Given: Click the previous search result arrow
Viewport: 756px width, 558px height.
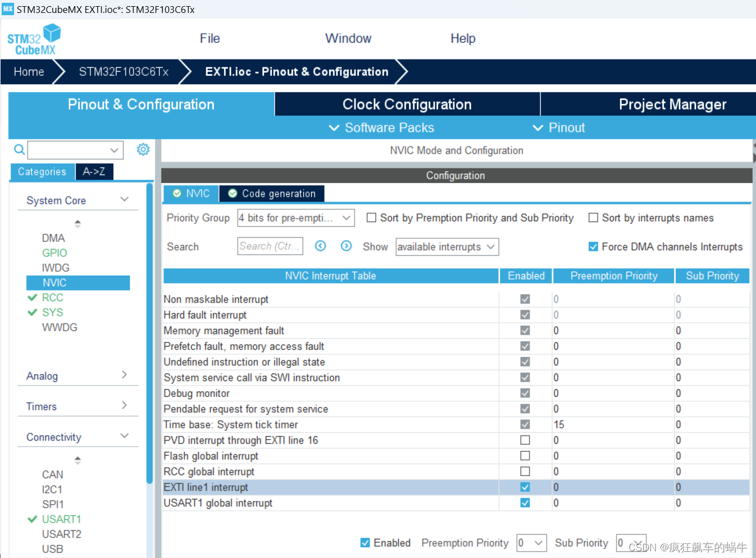Looking at the screenshot, I should (320, 246).
